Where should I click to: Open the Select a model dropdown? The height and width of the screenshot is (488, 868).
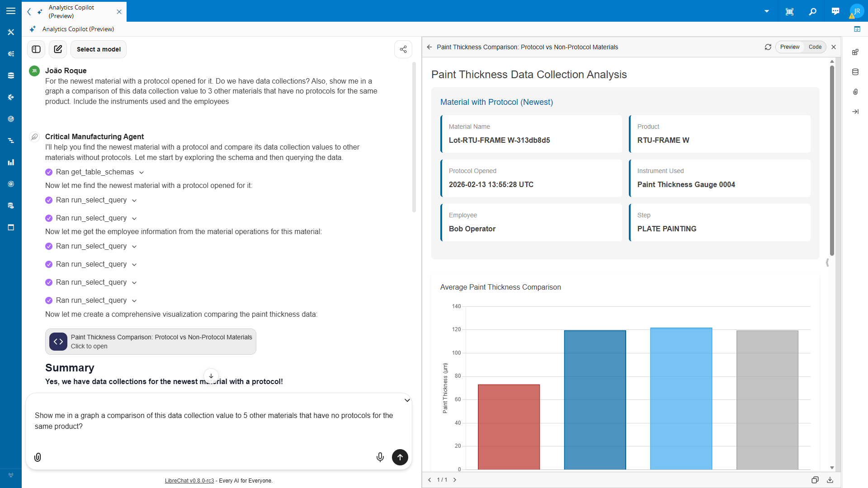[x=99, y=49]
